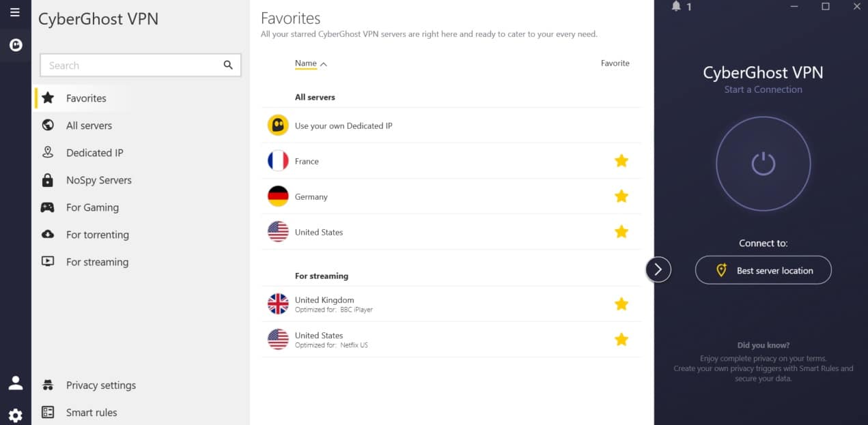Viewport: 868px width, 425px height.
Task: Select the Dedicated IP ghost icon row
Action: pyautogui.click(x=451, y=126)
